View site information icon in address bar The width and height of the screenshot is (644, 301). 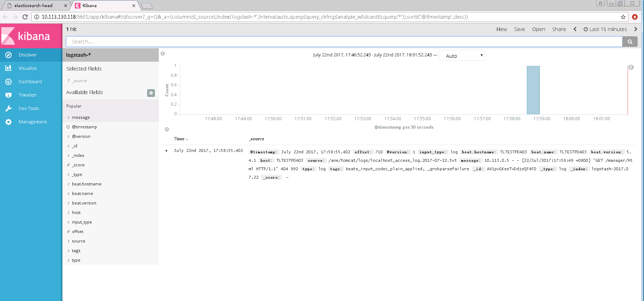pyautogui.click(x=36, y=17)
